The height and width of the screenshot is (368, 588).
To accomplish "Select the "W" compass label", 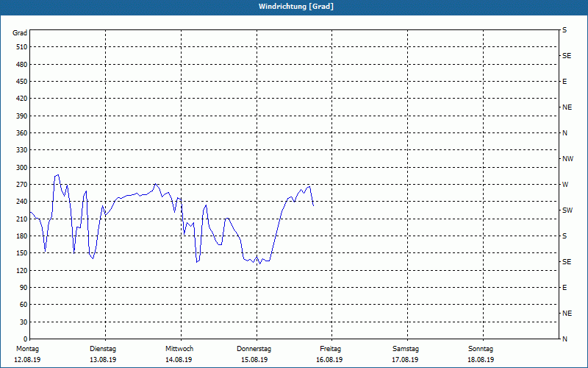I will coord(565,185).
